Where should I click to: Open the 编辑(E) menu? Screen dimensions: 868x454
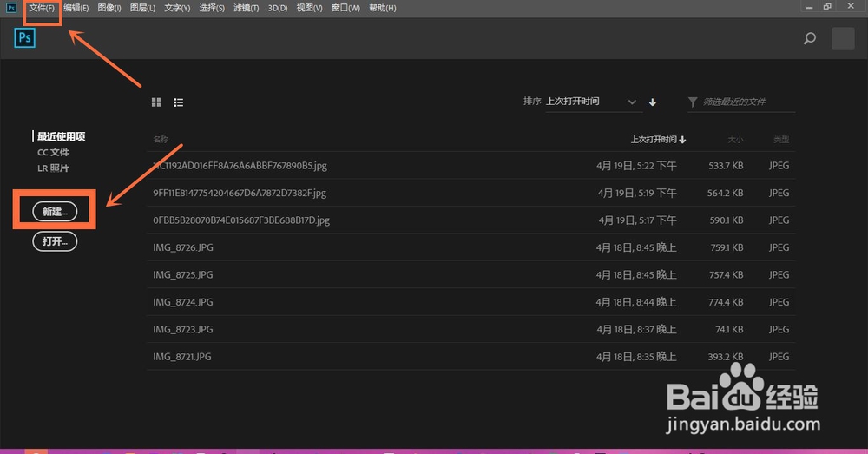click(76, 8)
